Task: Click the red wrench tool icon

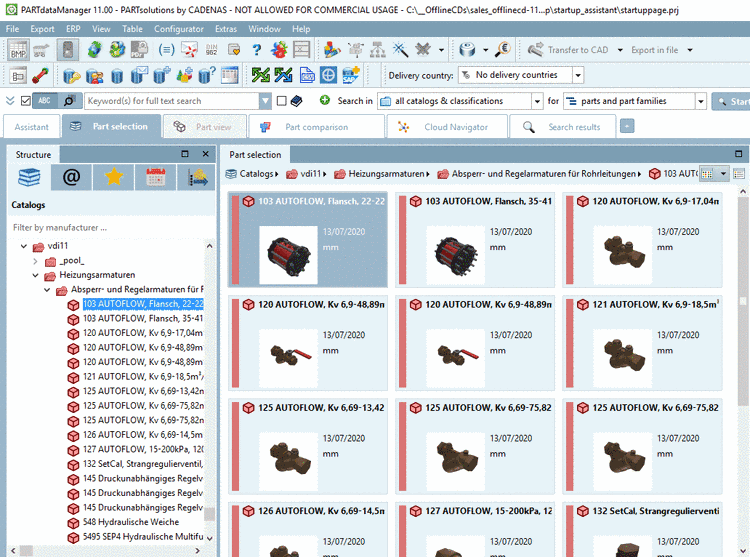Action: coord(41,76)
